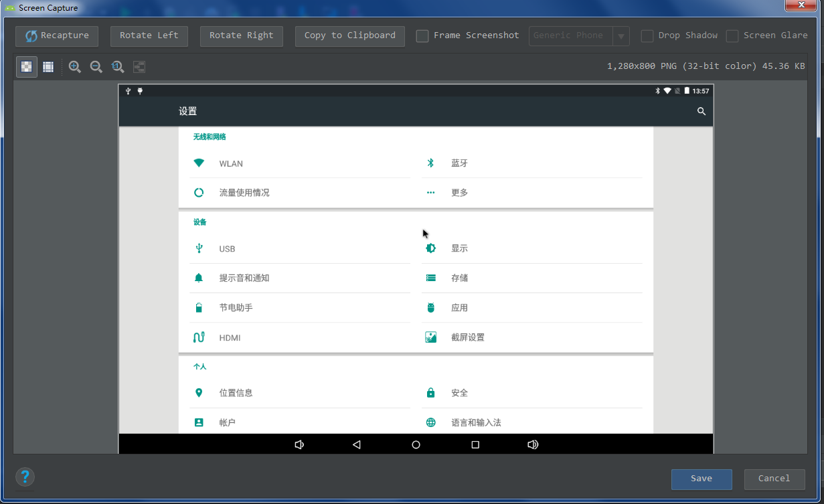
Task: Click the frame borders icon in the toolbar
Action: tap(47, 66)
